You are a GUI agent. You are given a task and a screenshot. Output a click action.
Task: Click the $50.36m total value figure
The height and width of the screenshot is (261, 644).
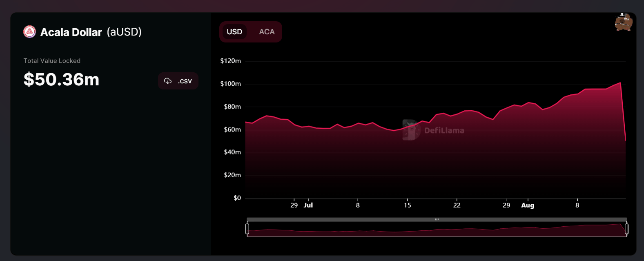(x=61, y=80)
